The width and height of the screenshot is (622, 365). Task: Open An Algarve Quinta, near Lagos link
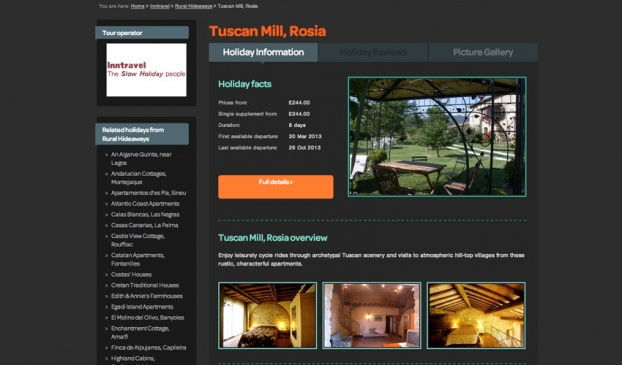tap(141, 158)
